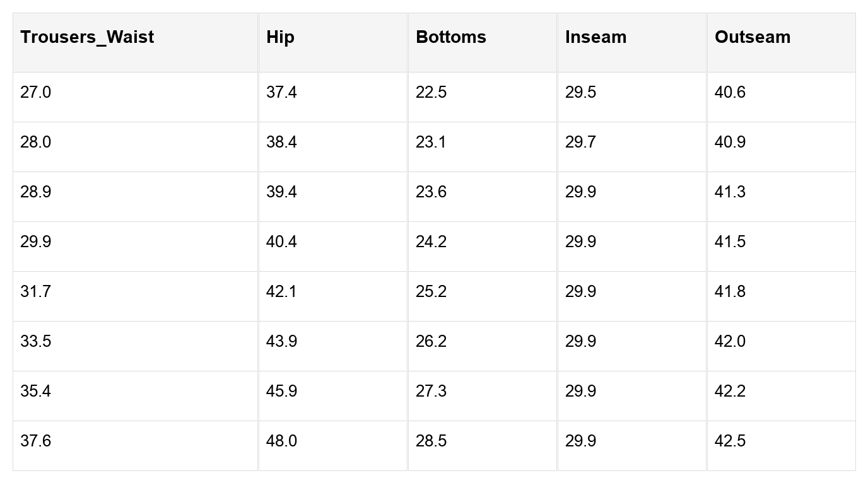Select waist cell with value 27.0
Viewport: 868px width, 483px height.
pos(36,93)
